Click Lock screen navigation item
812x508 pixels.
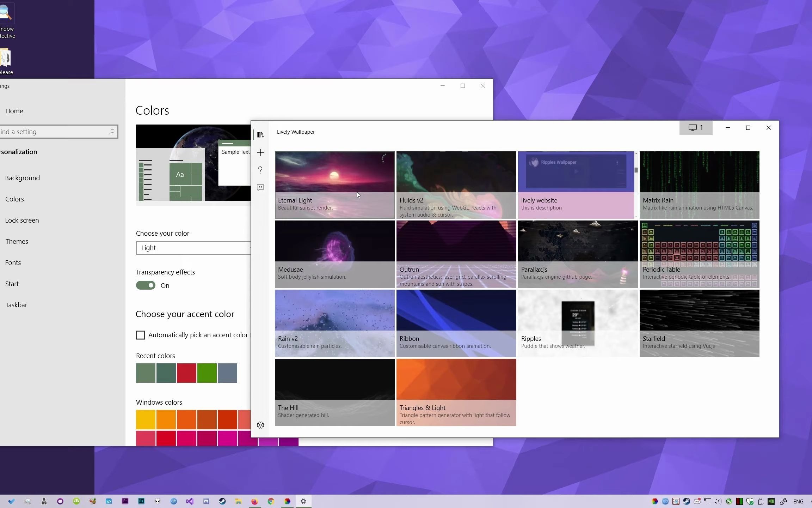pos(21,219)
